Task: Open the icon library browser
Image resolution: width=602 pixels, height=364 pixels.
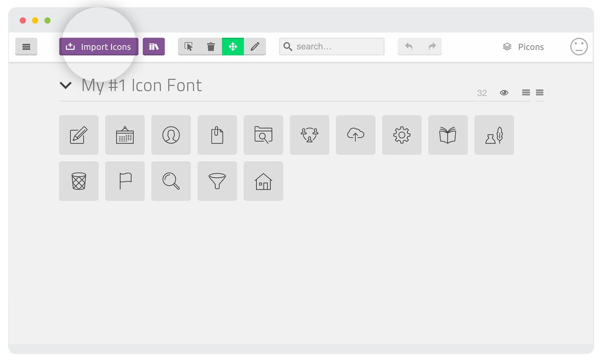Action: click(154, 47)
